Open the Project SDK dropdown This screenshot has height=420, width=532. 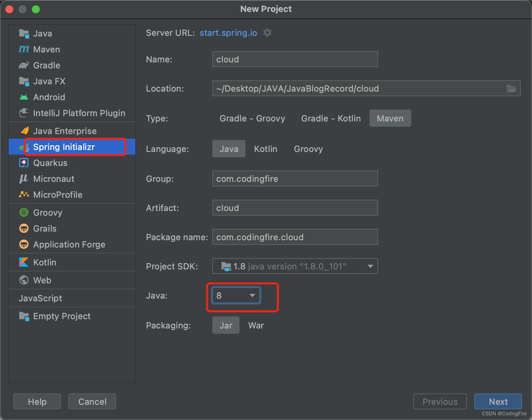pos(295,266)
